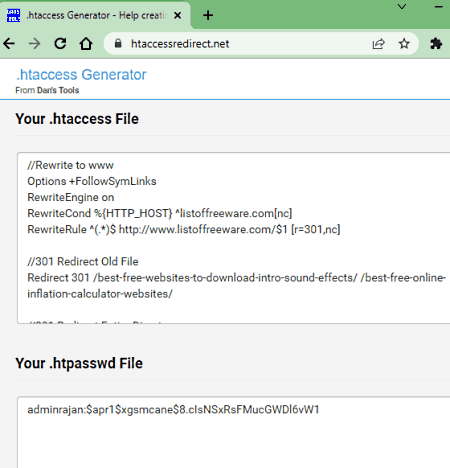
Task: Minimize the browser window
Action: pos(439,7)
